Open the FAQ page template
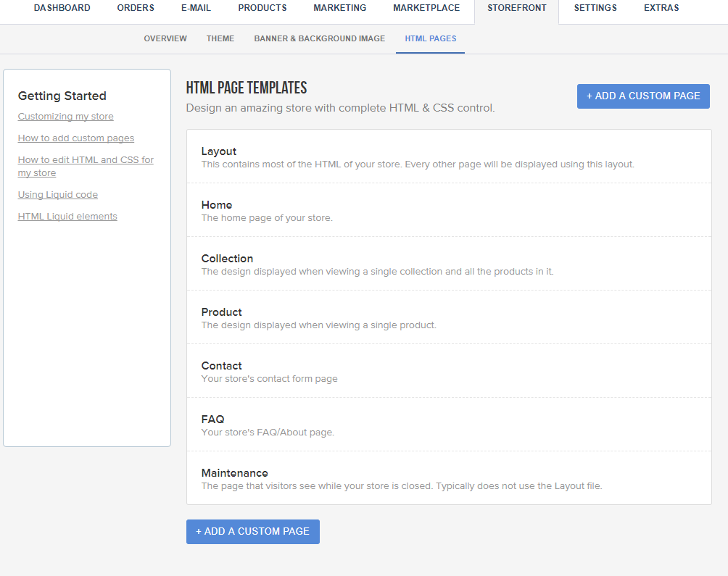Viewport: 728px width, 576px height. point(449,425)
